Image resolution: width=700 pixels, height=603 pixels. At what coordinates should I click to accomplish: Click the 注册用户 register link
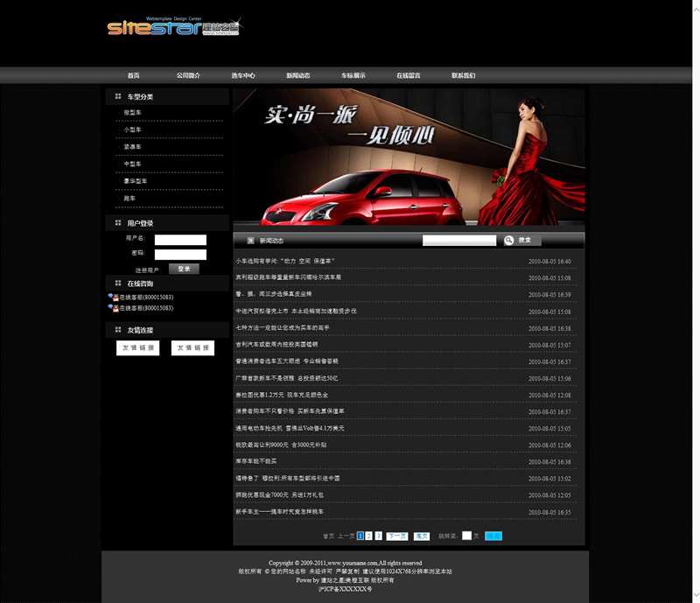click(x=147, y=270)
